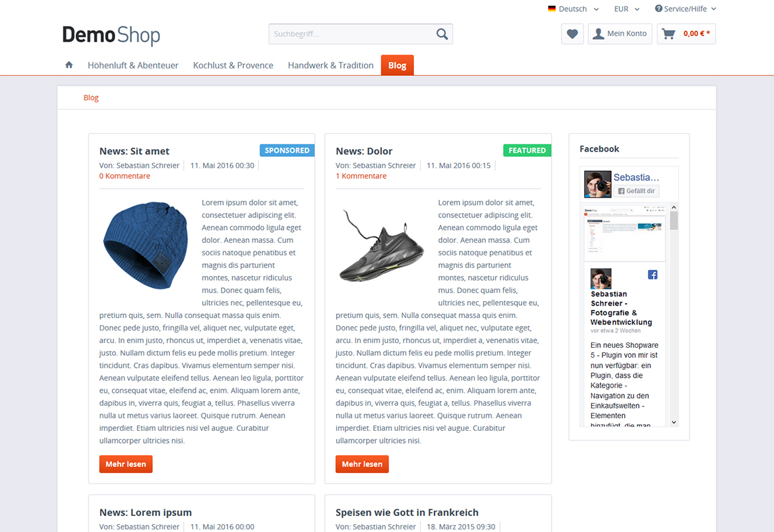Click the Suchbegriff search input field

point(351,34)
